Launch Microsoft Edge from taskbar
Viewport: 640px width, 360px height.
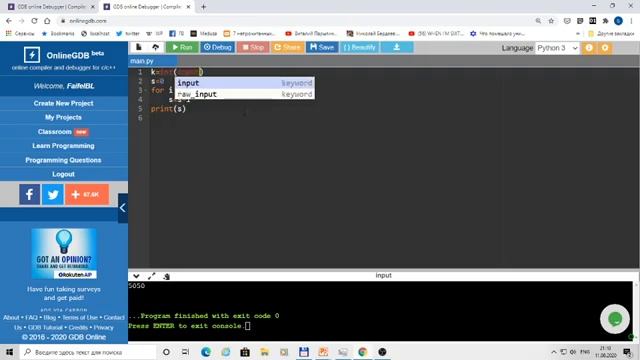pyautogui.click(x=206, y=352)
